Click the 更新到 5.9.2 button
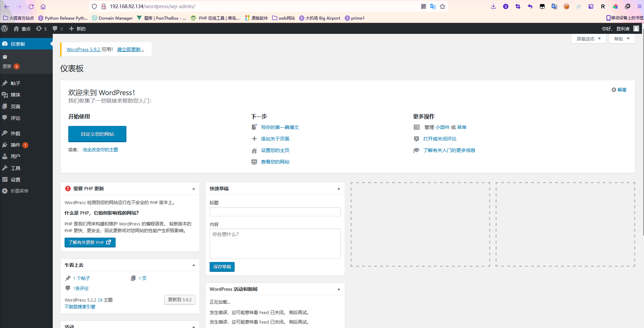 tap(180, 300)
